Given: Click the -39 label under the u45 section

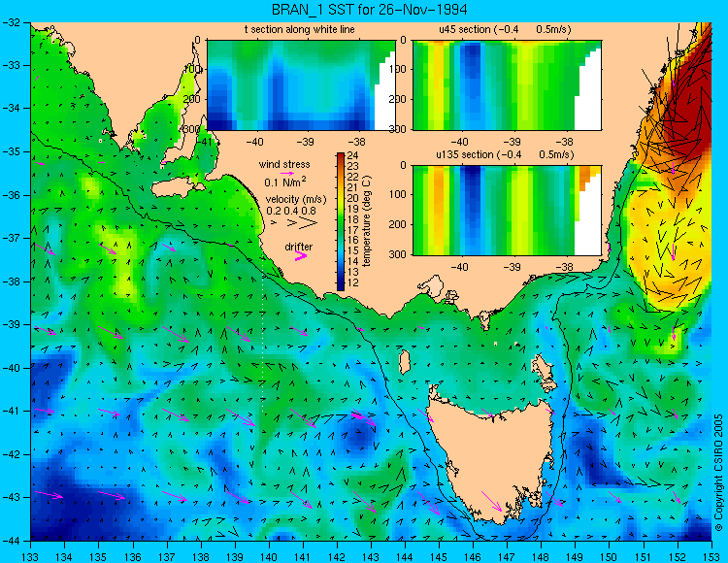Looking at the screenshot, I should [513, 142].
